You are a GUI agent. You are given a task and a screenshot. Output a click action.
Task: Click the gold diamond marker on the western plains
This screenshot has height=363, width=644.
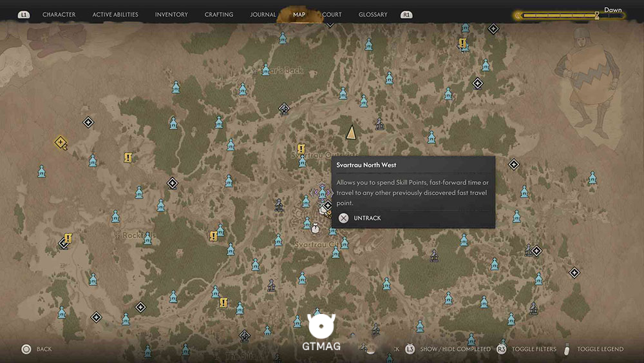[61, 142]
